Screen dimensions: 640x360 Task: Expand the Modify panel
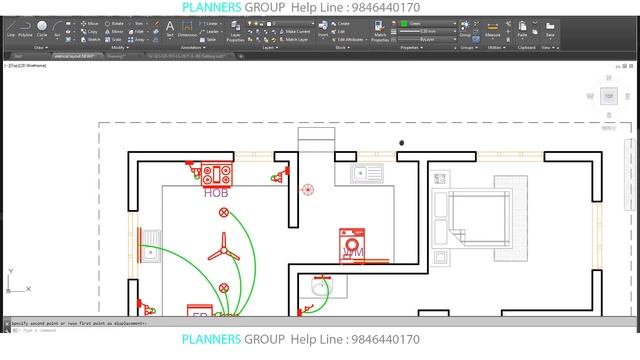tap(120, 48)
